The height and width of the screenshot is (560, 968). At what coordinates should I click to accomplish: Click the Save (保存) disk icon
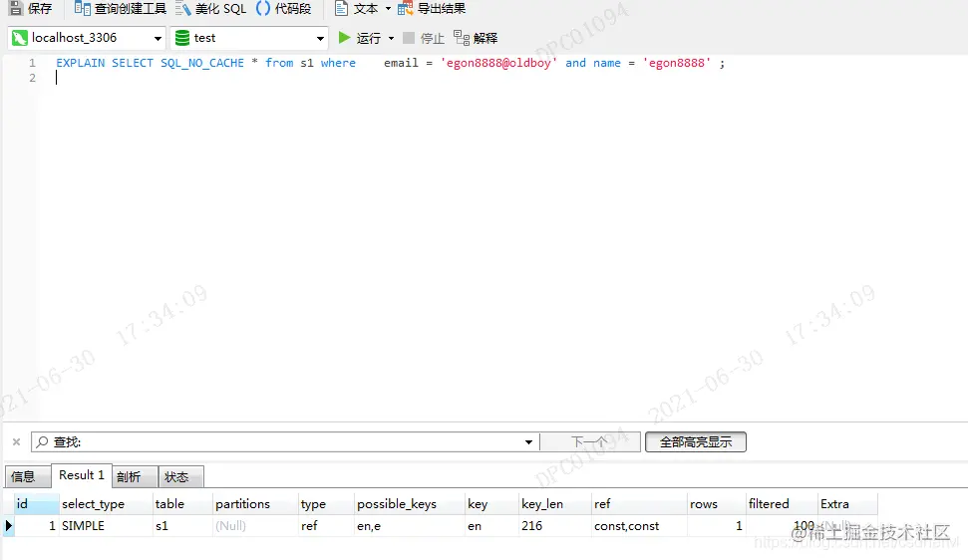(15, 9)
